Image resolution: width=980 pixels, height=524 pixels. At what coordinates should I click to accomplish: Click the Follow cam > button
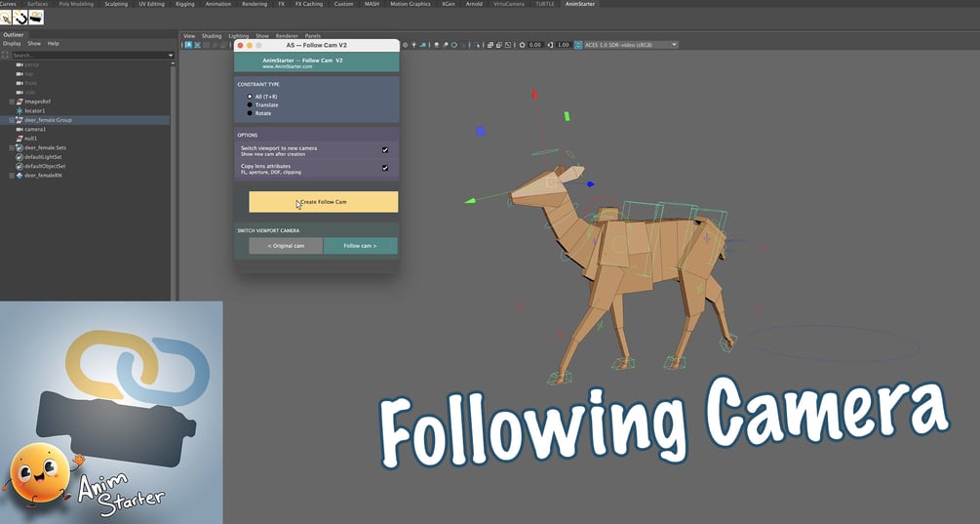pyautogui.click(x=360, y=246)
